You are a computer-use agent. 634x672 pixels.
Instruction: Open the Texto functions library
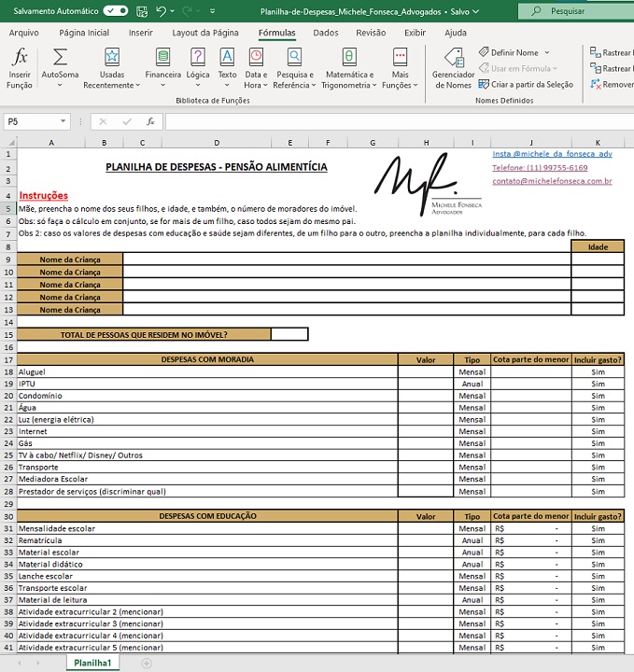tap(227, 68)
